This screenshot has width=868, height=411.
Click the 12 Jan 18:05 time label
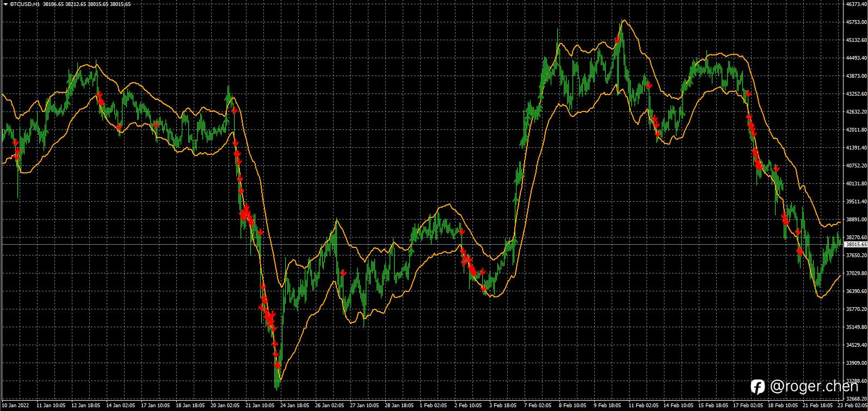pos(85,405)
